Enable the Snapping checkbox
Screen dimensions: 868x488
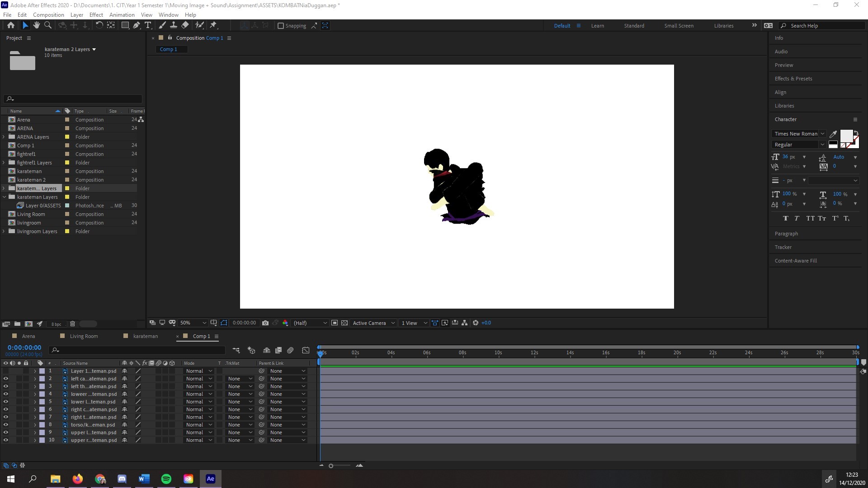pos(281,26)
